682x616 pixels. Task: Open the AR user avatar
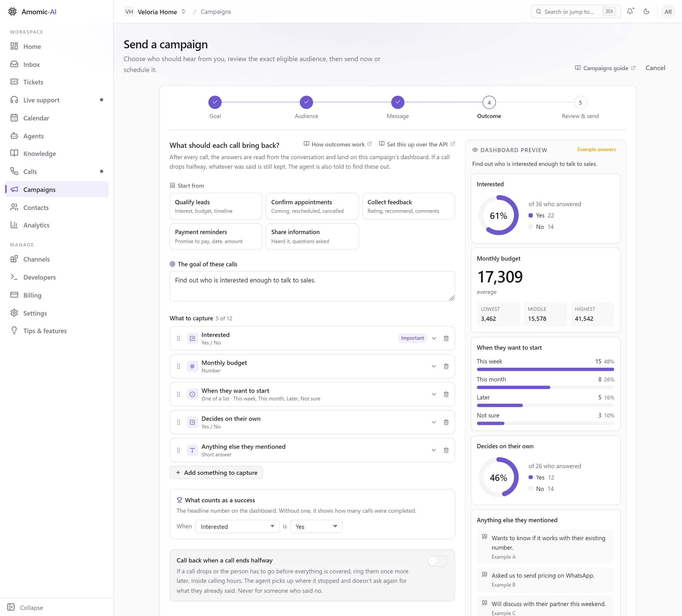pos(668,11)
